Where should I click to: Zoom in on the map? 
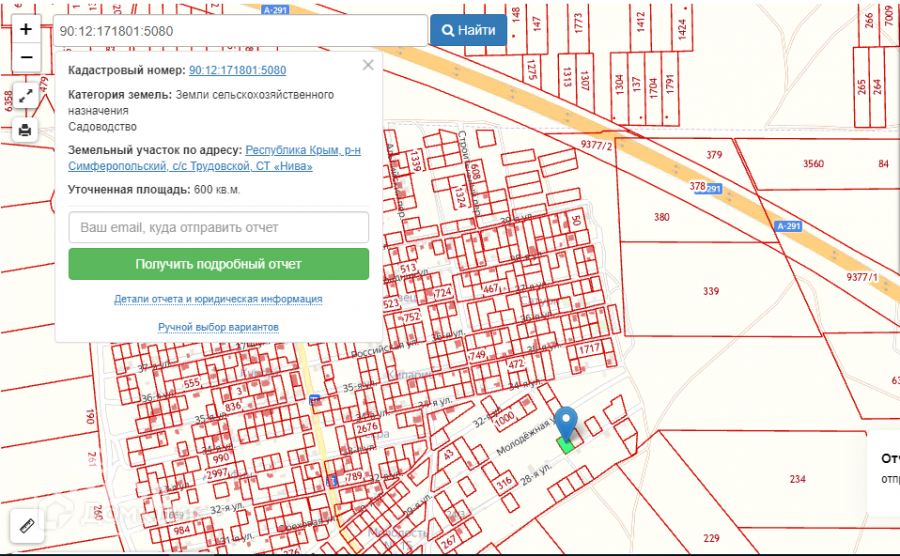coord(26,30)
